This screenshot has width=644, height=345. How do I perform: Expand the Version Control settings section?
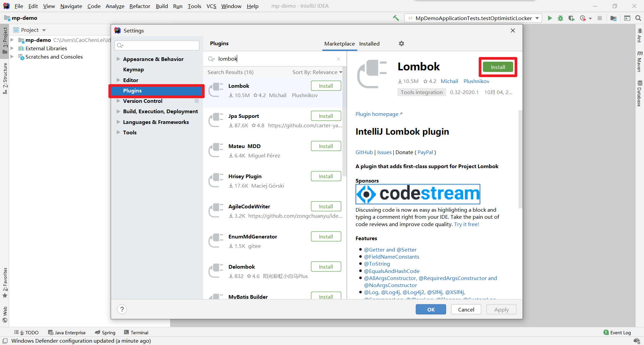click(118, 101)
